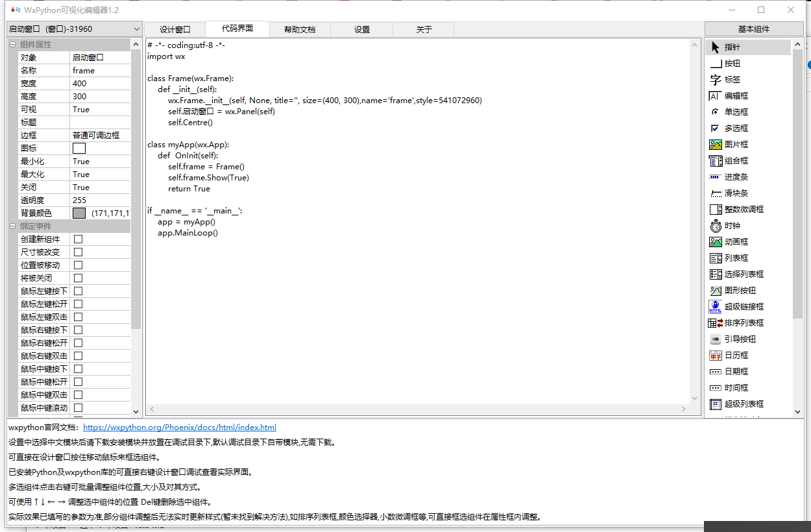This screenshot has width=811, height=532.
Task: Check the 鼠标左键按下 event box
Action: click(x=78, y=291)
